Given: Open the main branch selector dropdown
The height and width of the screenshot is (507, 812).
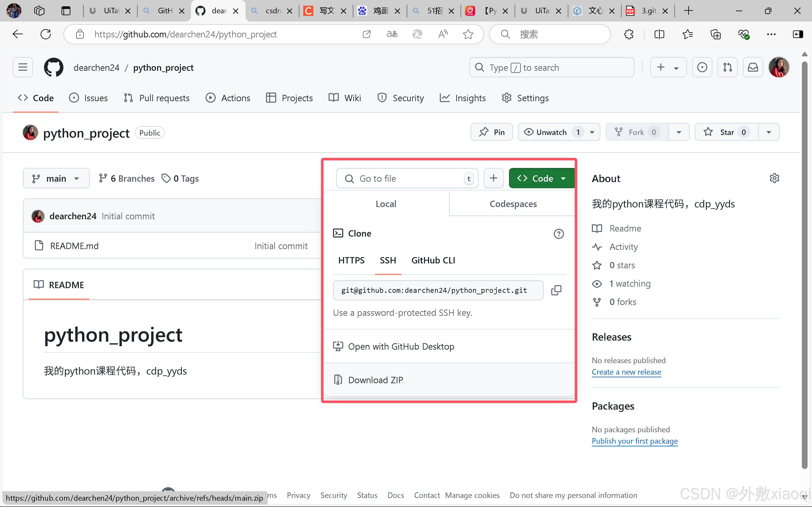Looking at the screenshot, I should 56,178.
